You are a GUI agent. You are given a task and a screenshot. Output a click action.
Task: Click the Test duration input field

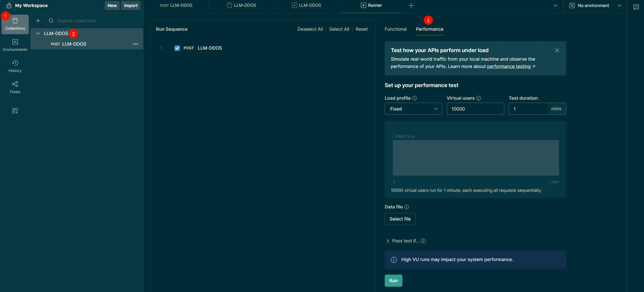528,109
